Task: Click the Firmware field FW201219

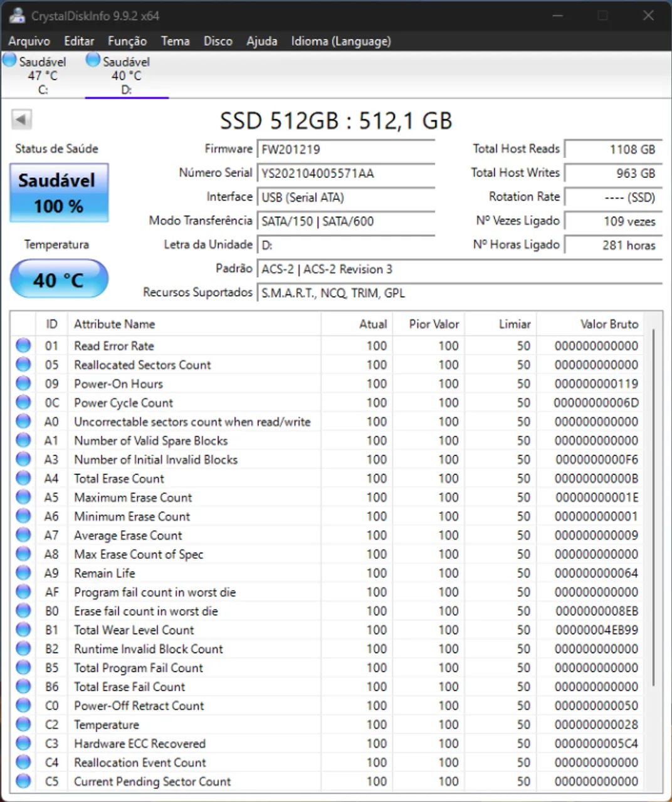Action: (346, 149)
